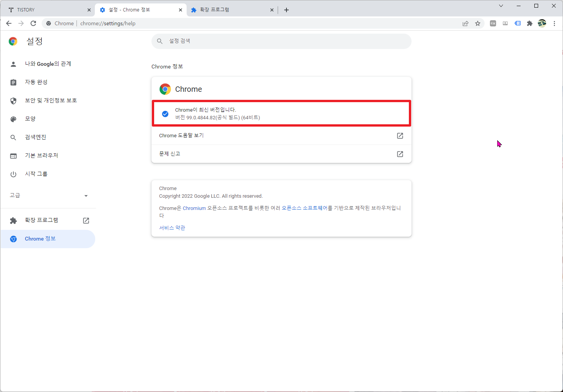Open Chrome 도움말 보기 row
563x392 pixels.
281,136
